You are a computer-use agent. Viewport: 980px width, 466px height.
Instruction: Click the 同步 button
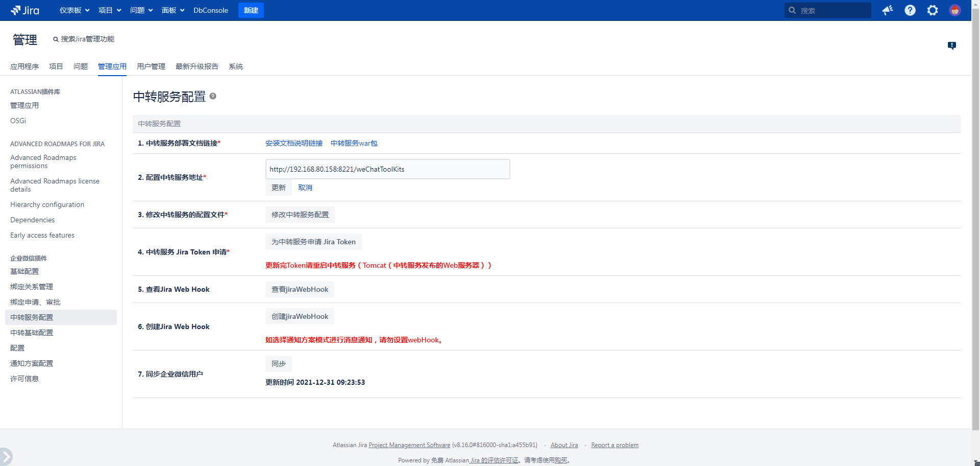279,364
